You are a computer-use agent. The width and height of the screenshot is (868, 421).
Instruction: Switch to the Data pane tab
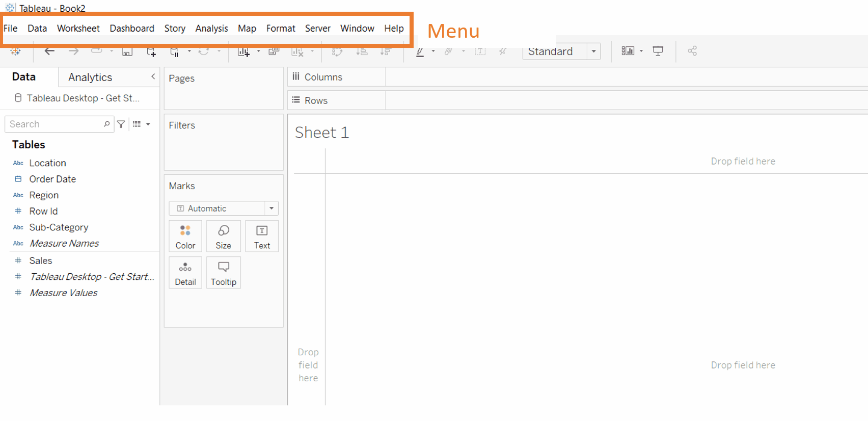click(24, 77)
